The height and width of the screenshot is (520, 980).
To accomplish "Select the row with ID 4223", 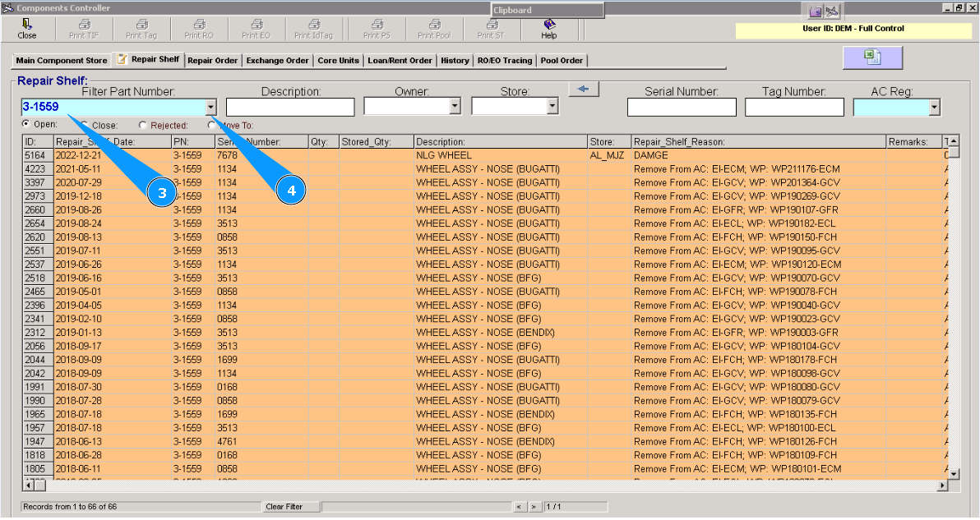I will click(485, 169).
